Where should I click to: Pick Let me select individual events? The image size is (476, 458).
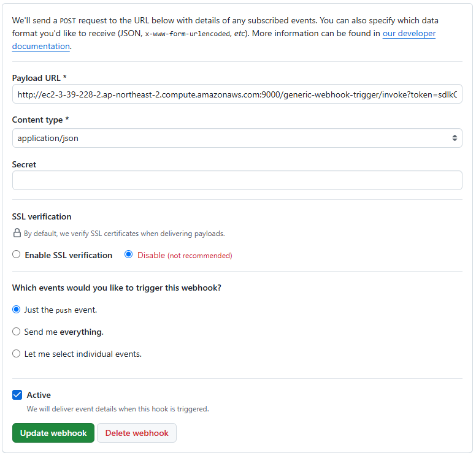pos(17,354)
